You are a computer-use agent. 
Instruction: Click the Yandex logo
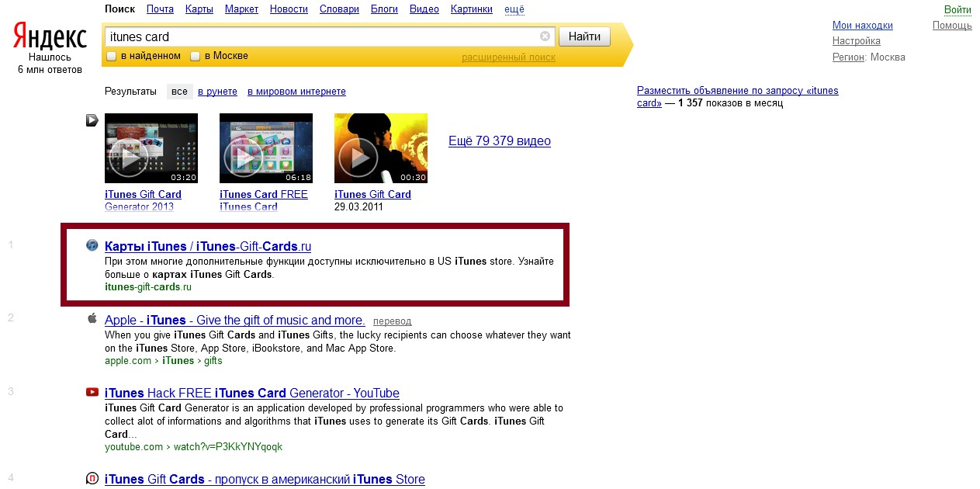point(50,36)
